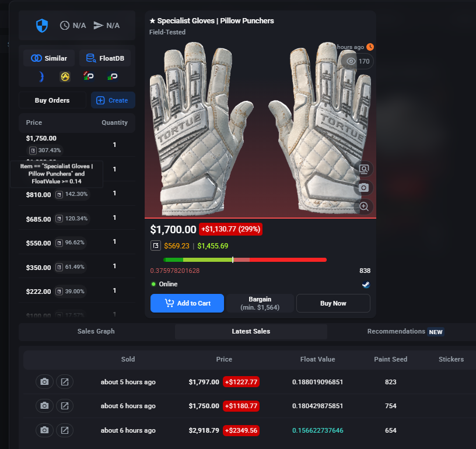The image size is (476, 449).
Task: Click the Sold column header
Action: 128,359
